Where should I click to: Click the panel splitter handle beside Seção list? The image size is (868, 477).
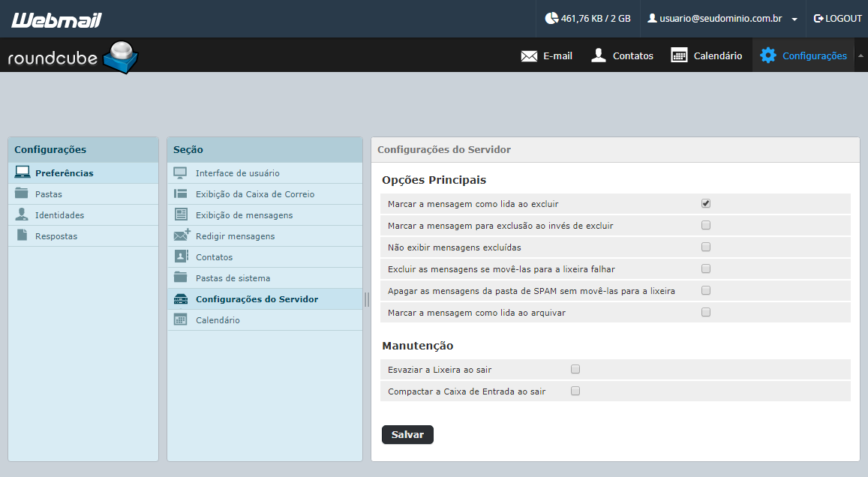(x=366, y=299)
